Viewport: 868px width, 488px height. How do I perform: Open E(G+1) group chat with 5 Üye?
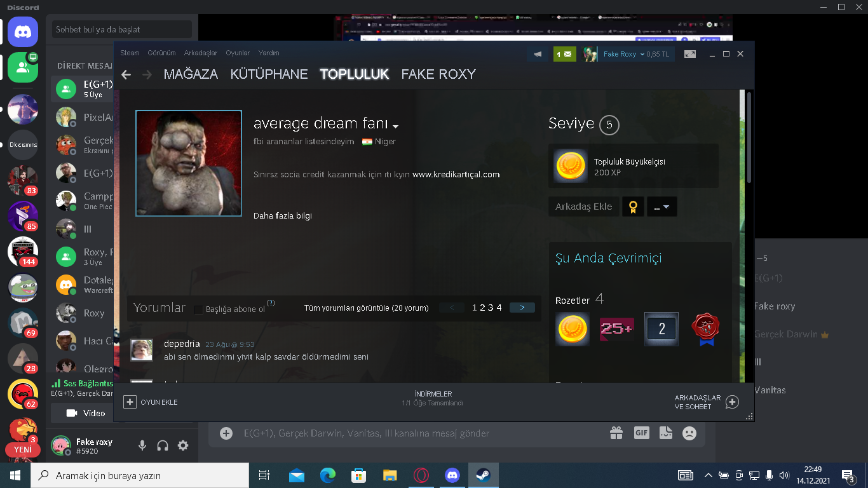[84, 89]
